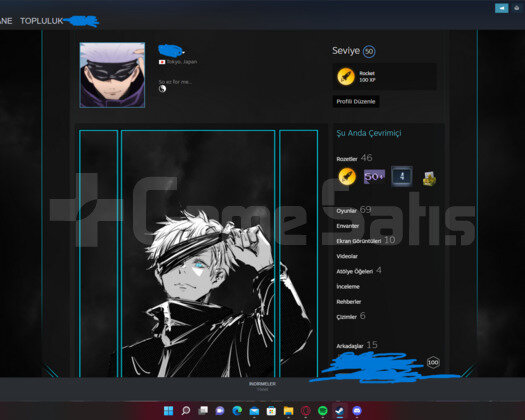Click the Rocket badge icon in level box
The image size is (525, 420).
tap(346, 76)
